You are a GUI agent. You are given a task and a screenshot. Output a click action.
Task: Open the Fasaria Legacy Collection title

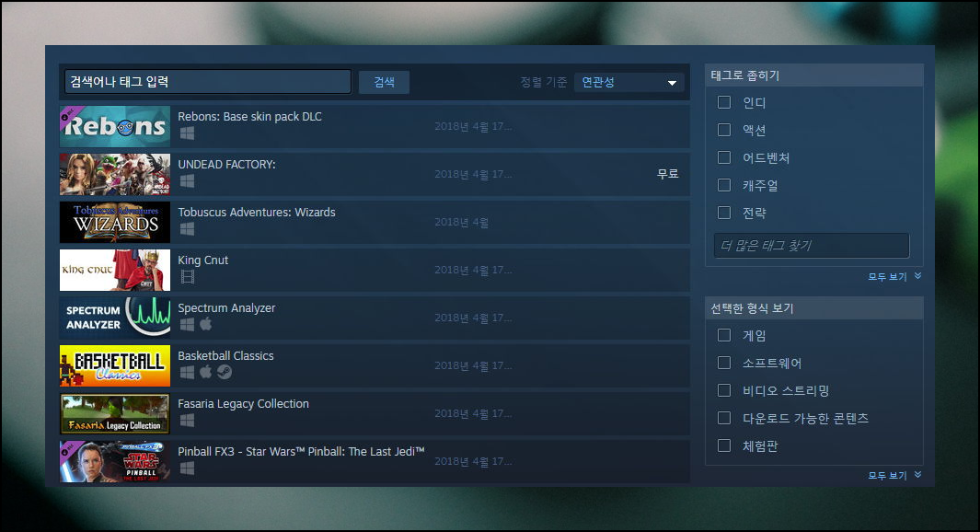click(243, 404)
